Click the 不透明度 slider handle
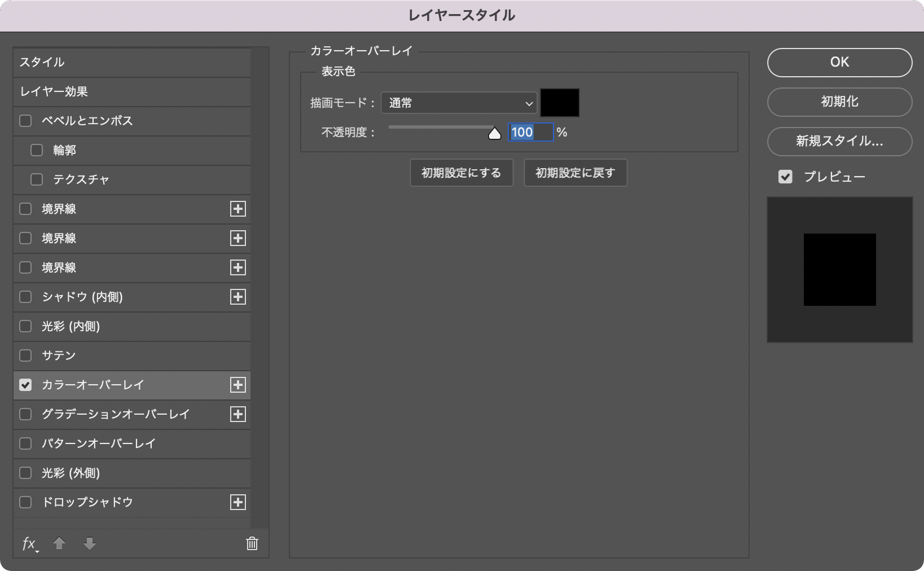Image resolution: width=924 pixels, height=571 pixels. pos(494,134)
